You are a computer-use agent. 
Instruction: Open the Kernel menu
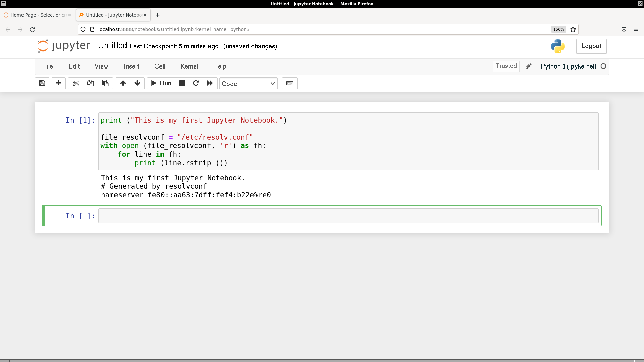189,66
